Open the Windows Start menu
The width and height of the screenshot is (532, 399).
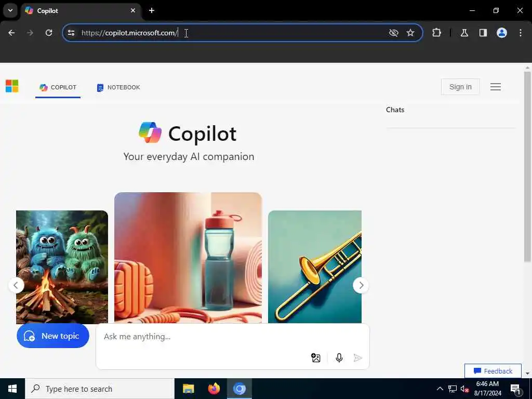[12, 389]
